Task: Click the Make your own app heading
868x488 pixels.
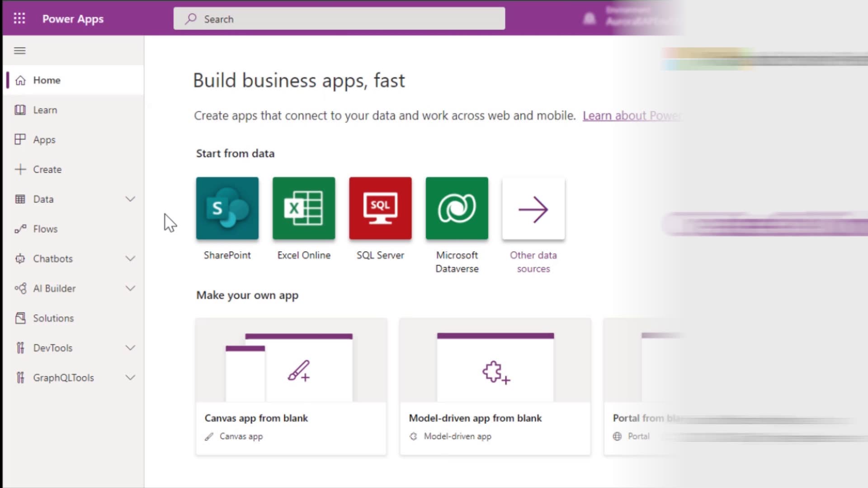Action: [x=247, y=296]
